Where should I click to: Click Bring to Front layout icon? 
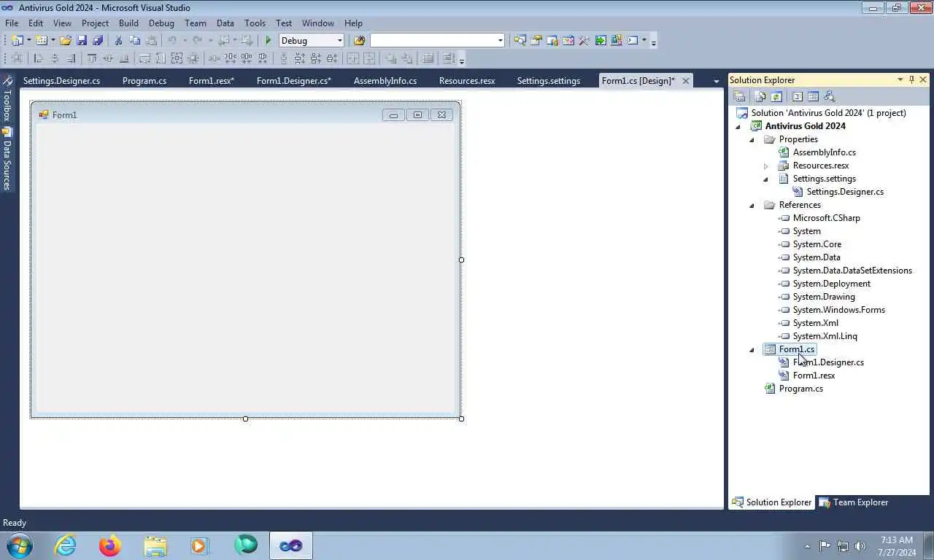coord(390,59)
